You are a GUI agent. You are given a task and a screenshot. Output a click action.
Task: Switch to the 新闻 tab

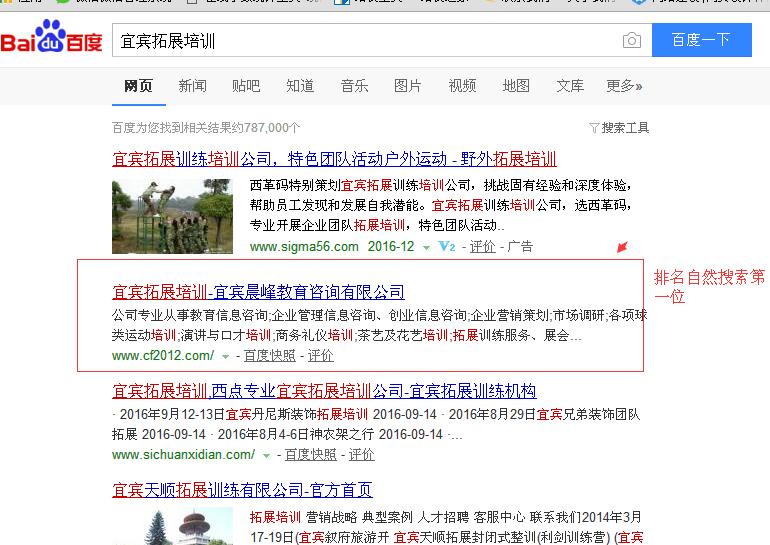pos(192,86)
